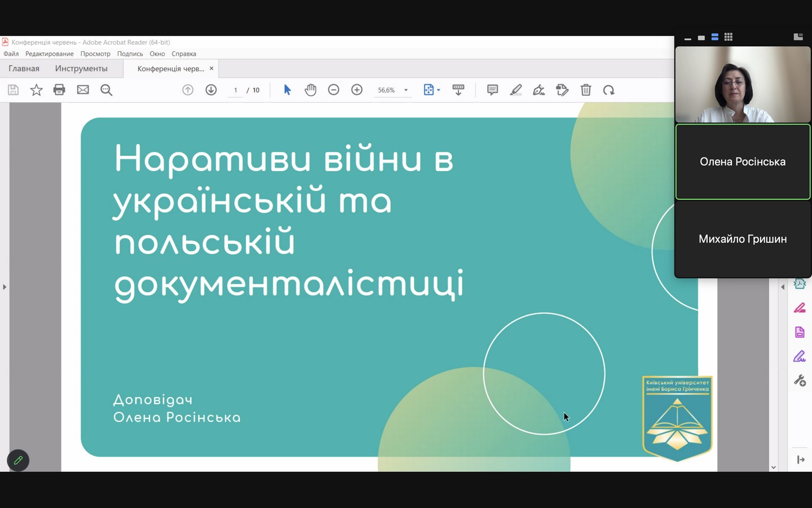Expand the page fit options dropdown

pyautogui.click(x=439, y=90)
